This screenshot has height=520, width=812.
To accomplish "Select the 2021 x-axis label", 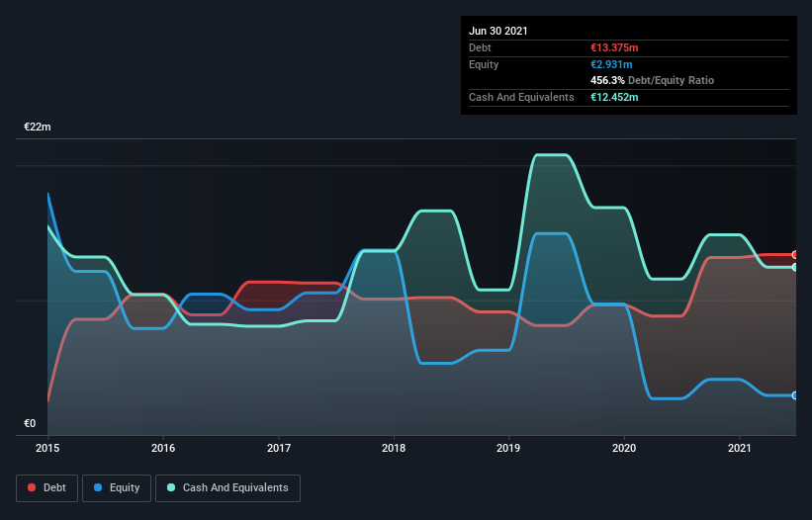I will coord(740,448).
